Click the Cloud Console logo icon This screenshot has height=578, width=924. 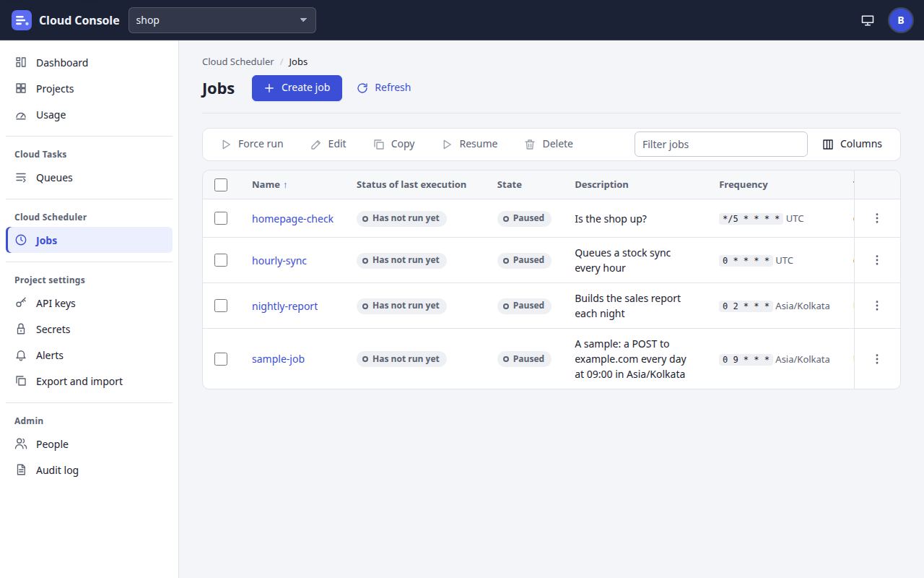[22, 20]
